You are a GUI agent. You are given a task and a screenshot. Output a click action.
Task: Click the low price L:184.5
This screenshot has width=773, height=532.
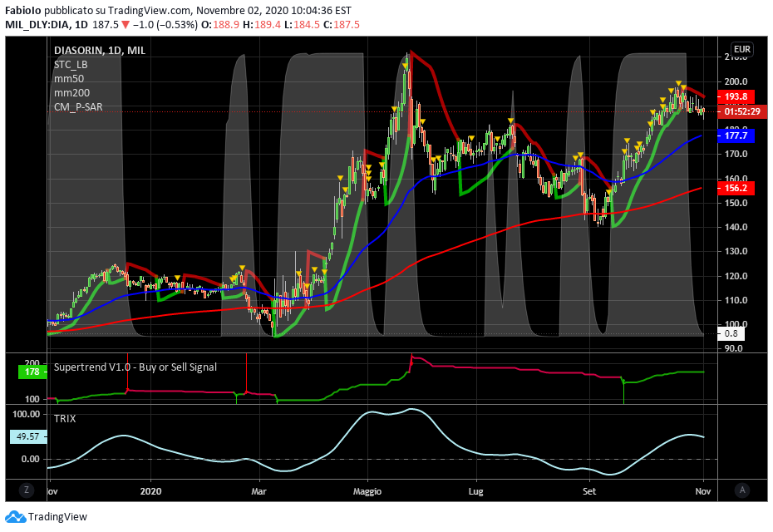[303, 25]
